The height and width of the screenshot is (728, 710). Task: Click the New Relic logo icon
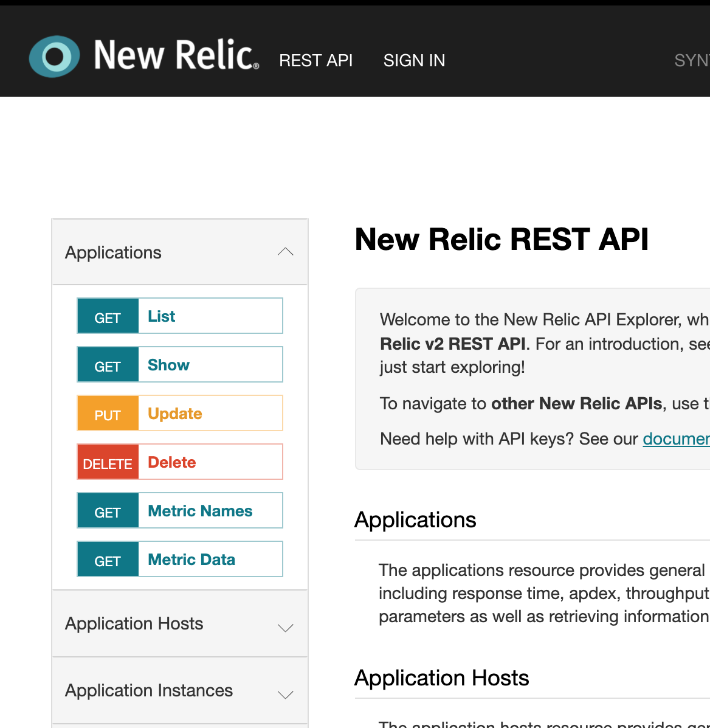click(54, 57)
